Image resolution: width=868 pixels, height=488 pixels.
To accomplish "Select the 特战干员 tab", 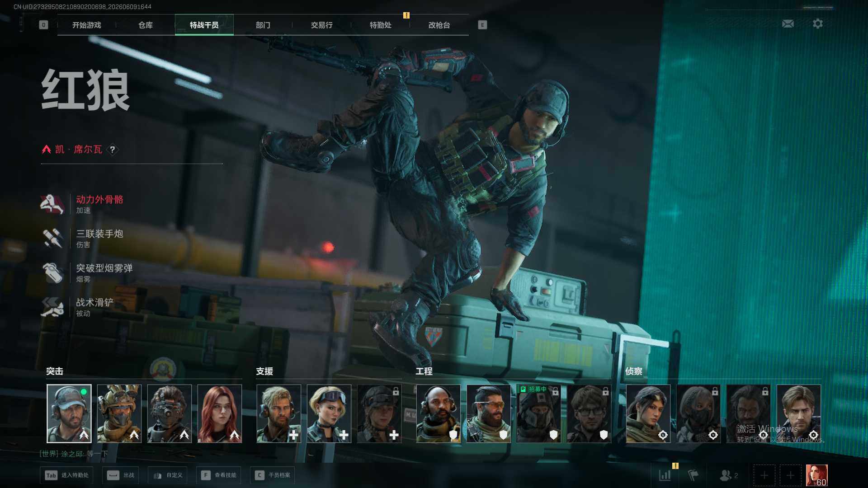I will point(204,25).
